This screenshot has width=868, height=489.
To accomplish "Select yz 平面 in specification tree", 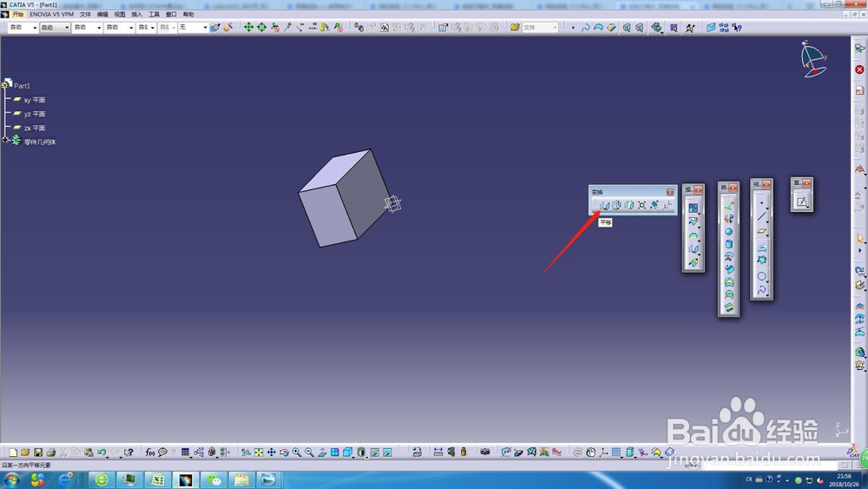I will point(35,114).
